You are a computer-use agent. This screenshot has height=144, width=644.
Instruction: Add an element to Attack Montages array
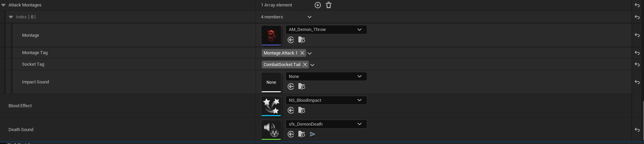click(318, 5)
